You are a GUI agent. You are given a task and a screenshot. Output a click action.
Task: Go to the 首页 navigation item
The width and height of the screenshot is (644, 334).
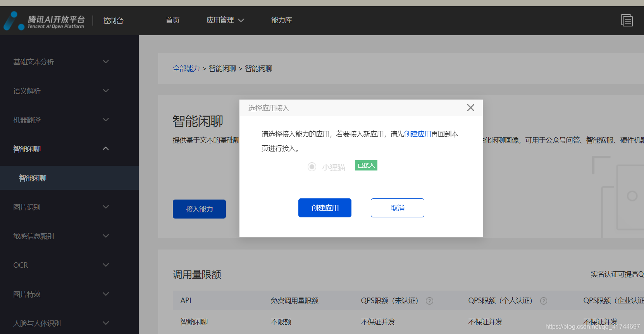[172, 20]
